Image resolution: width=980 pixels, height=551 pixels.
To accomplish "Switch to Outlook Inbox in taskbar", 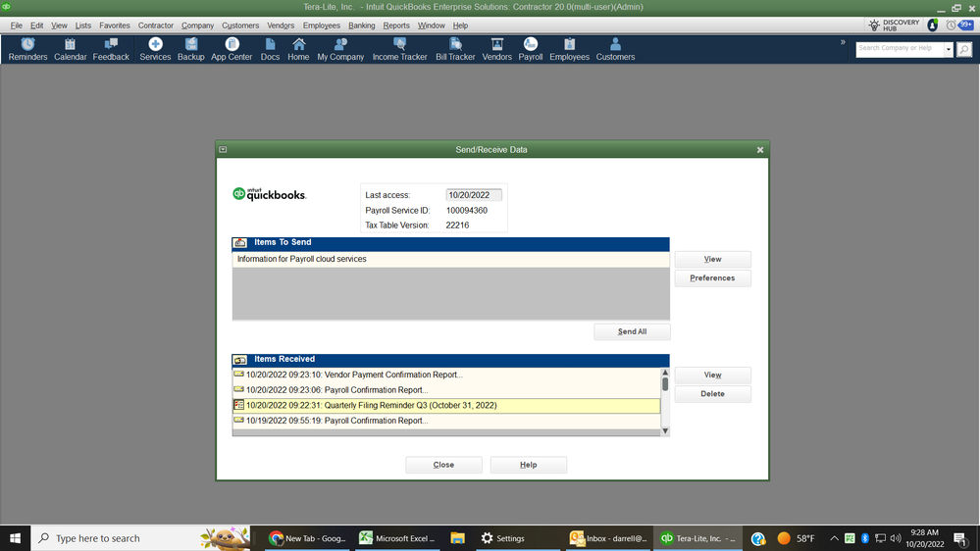I will click(607, 538).
